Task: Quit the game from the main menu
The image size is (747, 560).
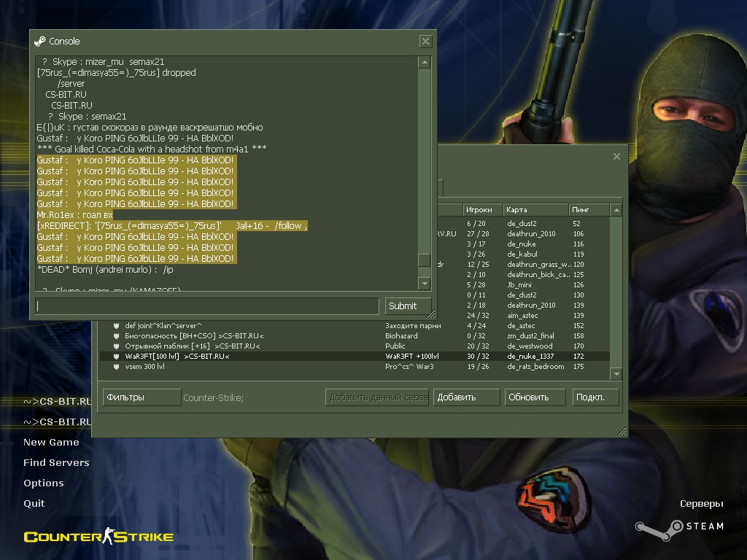Action: (x=34, y=504)
